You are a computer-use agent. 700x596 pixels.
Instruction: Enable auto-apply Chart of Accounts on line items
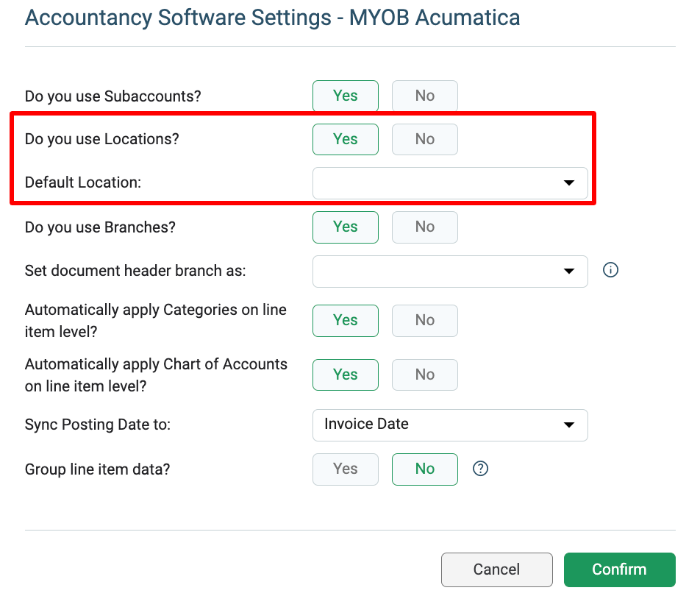click(346, 375)
